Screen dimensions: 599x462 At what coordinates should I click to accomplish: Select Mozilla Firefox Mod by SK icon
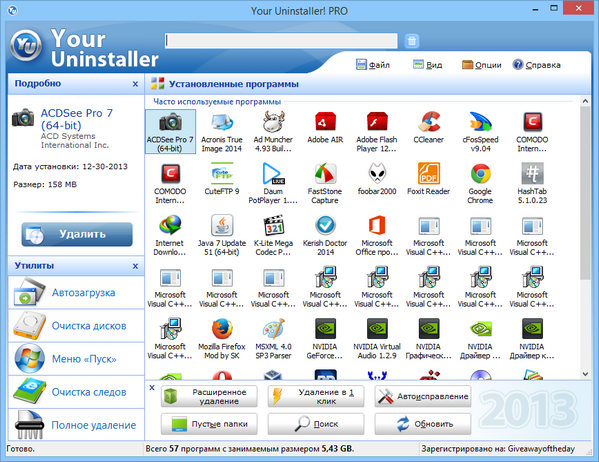coord(222,339)
